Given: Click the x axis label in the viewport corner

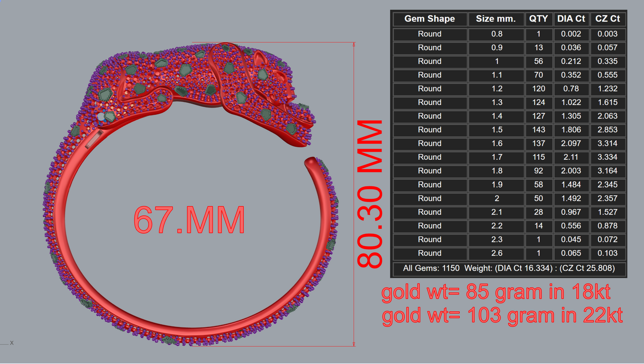Looking at the screenshot, I should (x=12, y=343).
